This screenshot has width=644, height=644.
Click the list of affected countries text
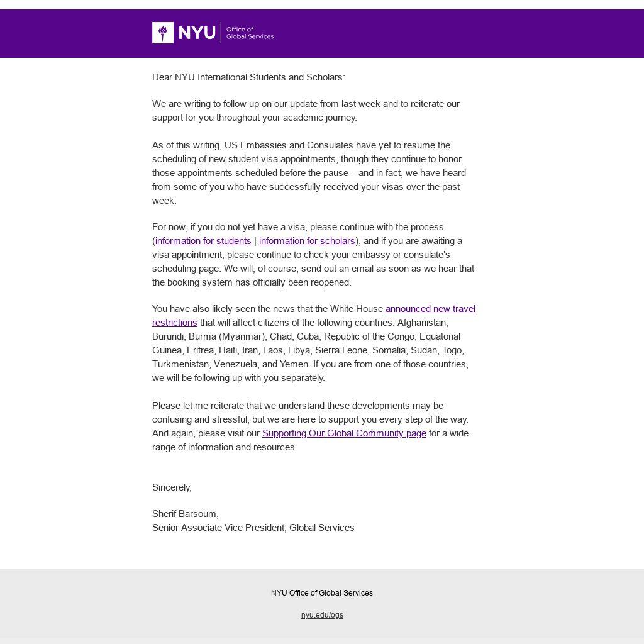click(x=310, y=350)
